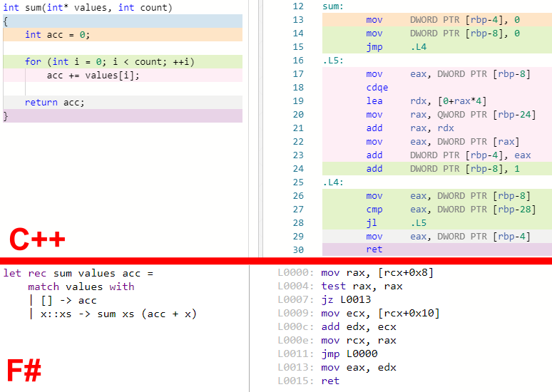Click the 'for (int i = 0; i < count; ++i)' line
552x392 pixels.
pos(110,62)
